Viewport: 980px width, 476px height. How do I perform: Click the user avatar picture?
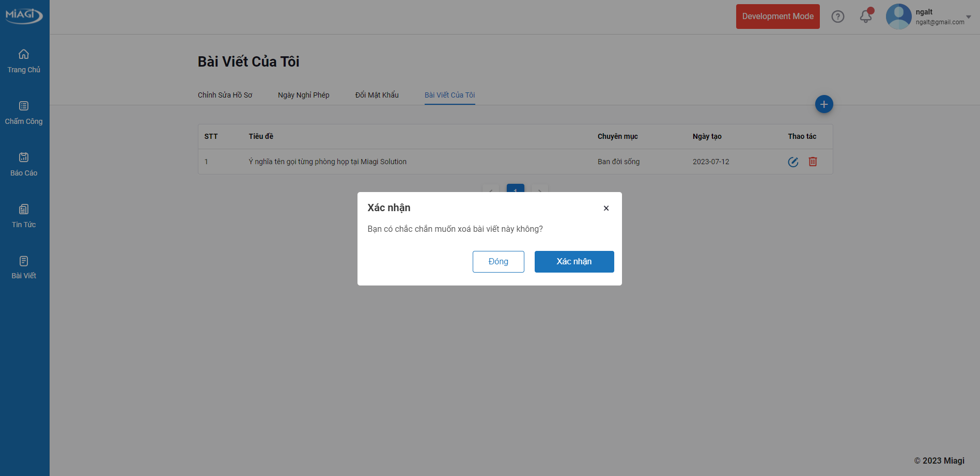(x=898, y=17)
